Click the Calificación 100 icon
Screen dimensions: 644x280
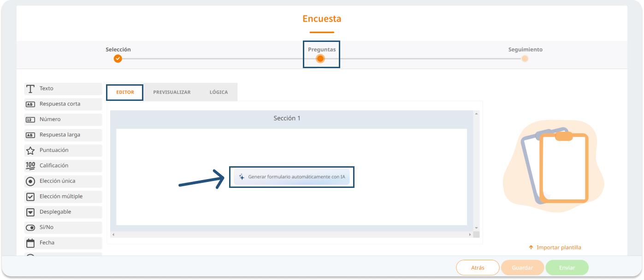pyautogui.click(x=30, y=166)
